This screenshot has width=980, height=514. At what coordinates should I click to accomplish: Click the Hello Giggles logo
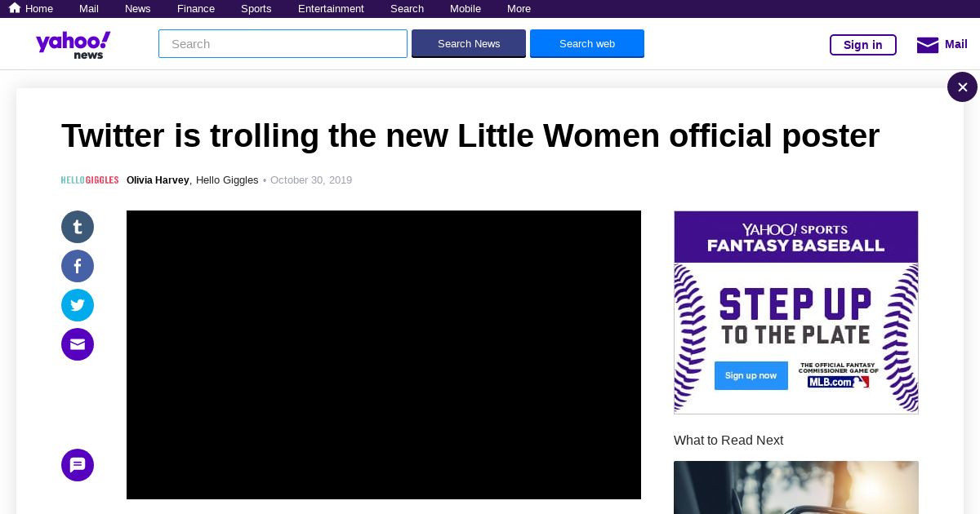tap(90, 180)
